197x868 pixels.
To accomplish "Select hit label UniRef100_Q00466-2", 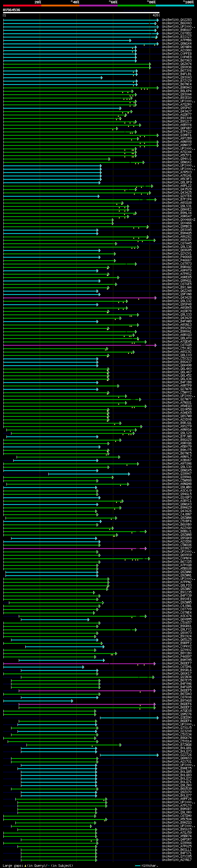I will click(179, 220).
